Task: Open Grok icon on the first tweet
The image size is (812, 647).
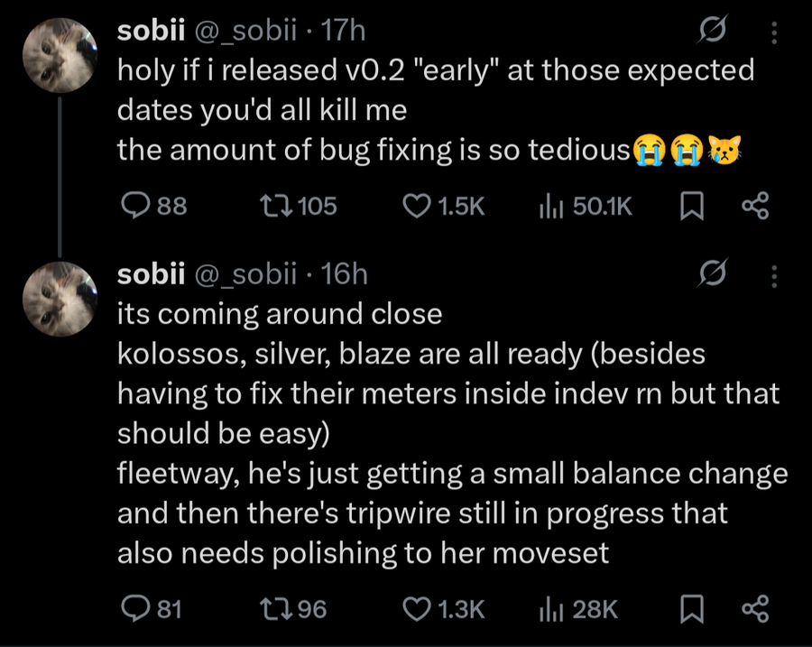Action: click(709, 34)
